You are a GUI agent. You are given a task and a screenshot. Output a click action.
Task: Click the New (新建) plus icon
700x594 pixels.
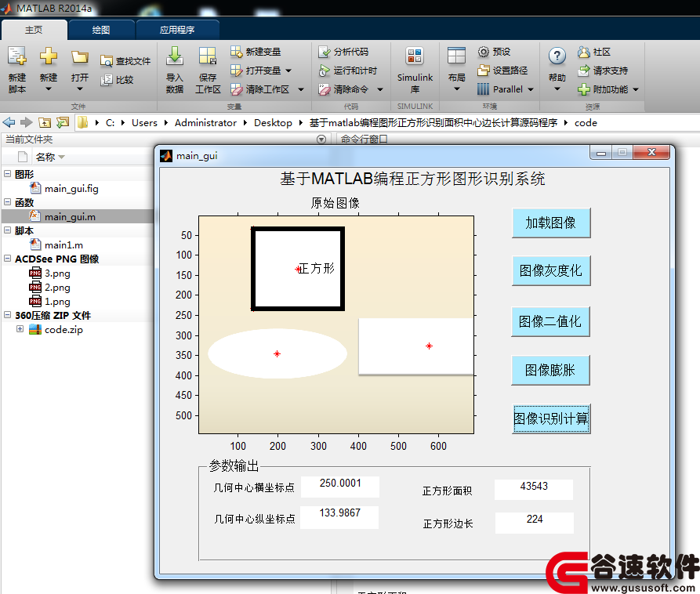(x=49, y=56)
